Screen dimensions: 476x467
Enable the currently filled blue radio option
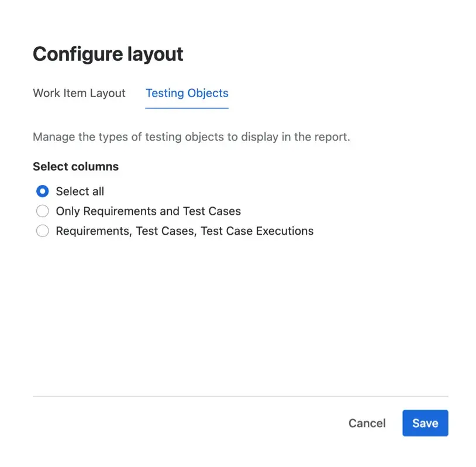click(42, 191)
